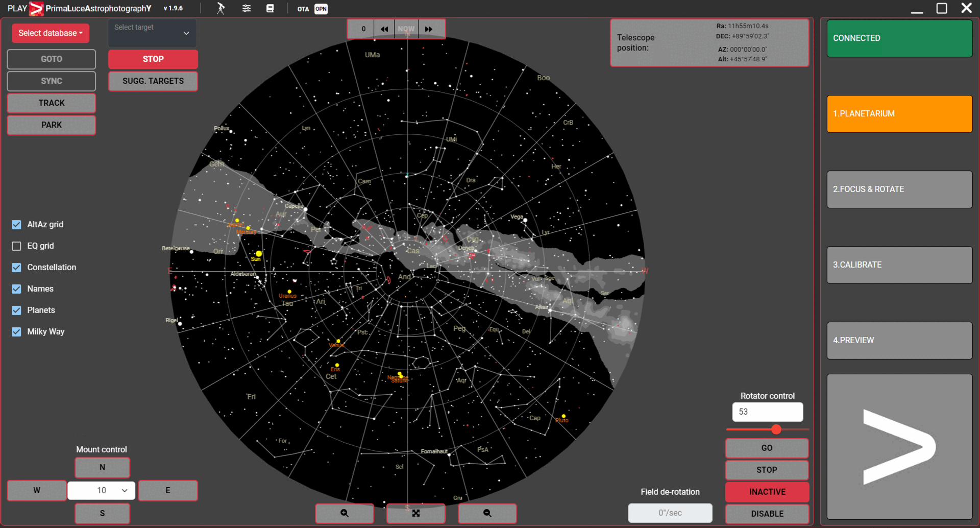This screenshot has height=528, width=980.
Task: Toggle the Milky Way checkbox
Action: click(x=16, y=332)
